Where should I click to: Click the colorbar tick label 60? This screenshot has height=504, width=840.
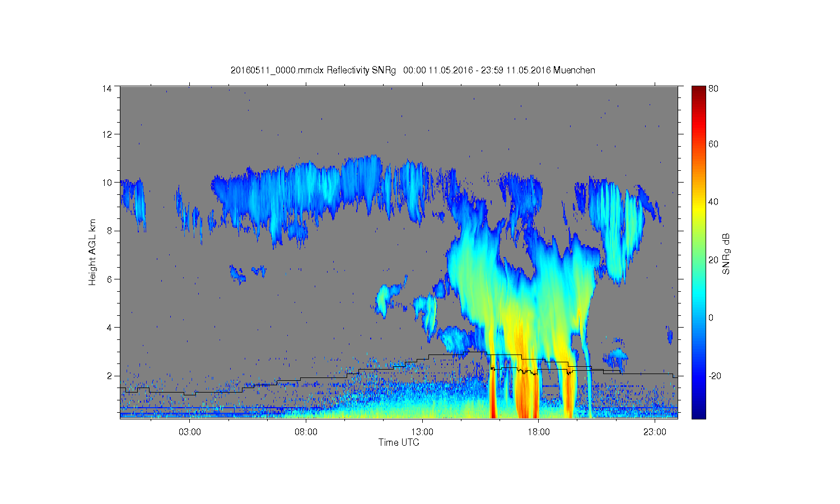click(713, 144)
